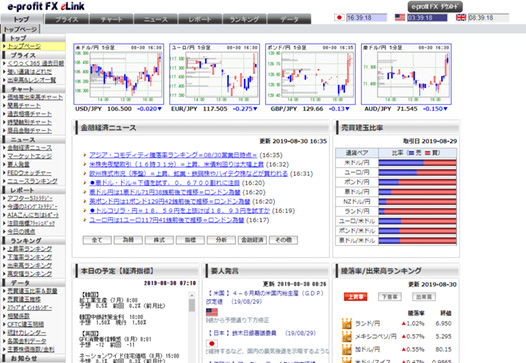The width and height of the screenshot is (526, 363).
Task: Open the チャート top navigation tab
Action: (x=111, y=19)
